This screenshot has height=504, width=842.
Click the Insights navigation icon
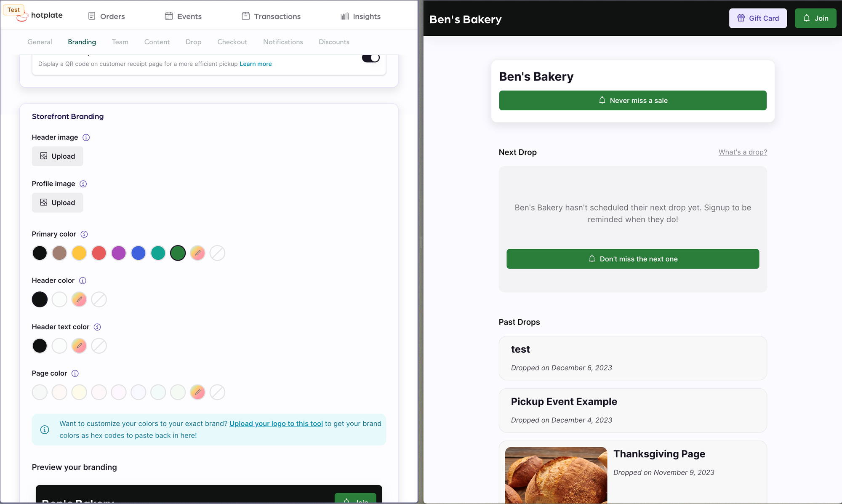tap(345, 16)
